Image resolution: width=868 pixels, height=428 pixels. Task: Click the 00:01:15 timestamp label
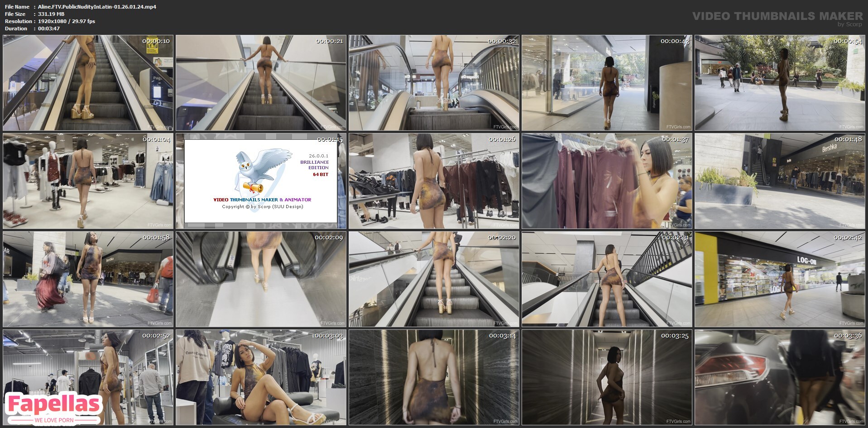tap(330, 139)
